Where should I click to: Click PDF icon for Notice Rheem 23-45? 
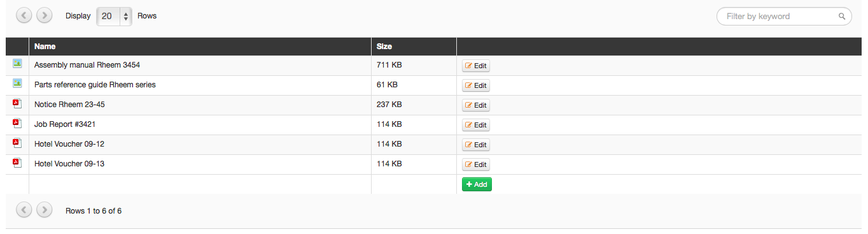[17, 103]
